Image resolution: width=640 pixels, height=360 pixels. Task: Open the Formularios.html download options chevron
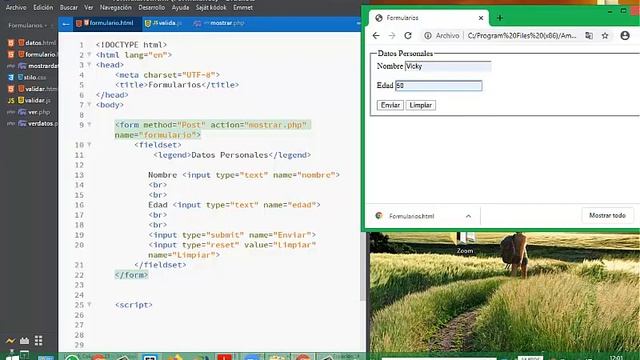[x=469, y=216]
